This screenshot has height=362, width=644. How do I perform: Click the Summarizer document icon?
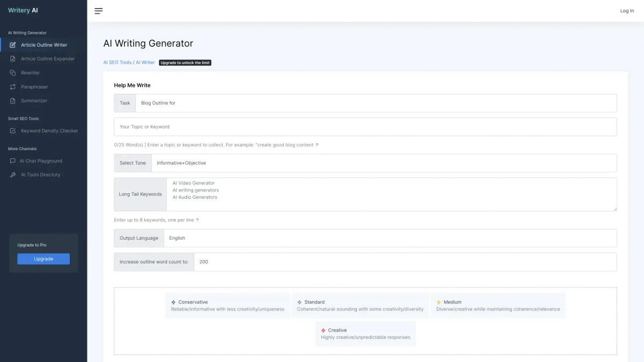pos(13,101)
